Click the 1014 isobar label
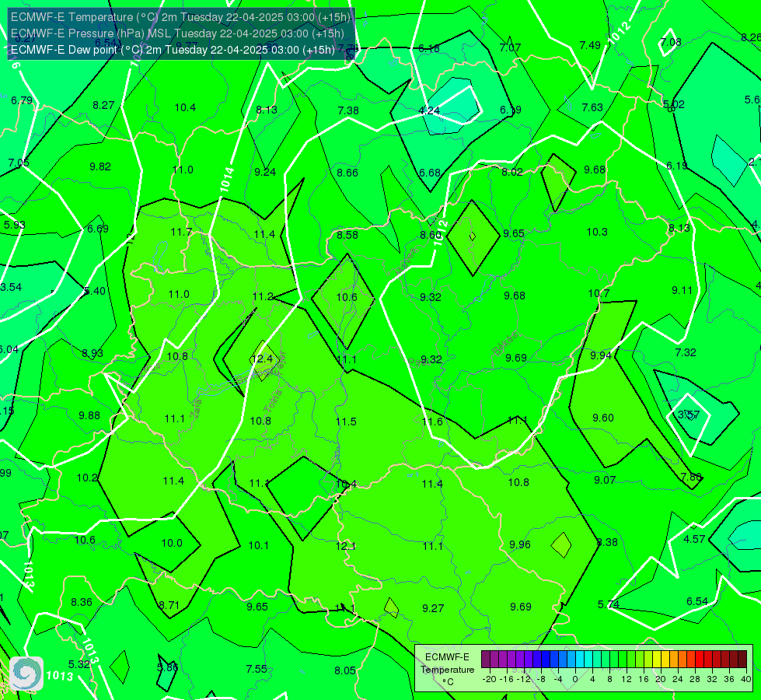Viewport: 761px width, 700px height. coord(227,180)
